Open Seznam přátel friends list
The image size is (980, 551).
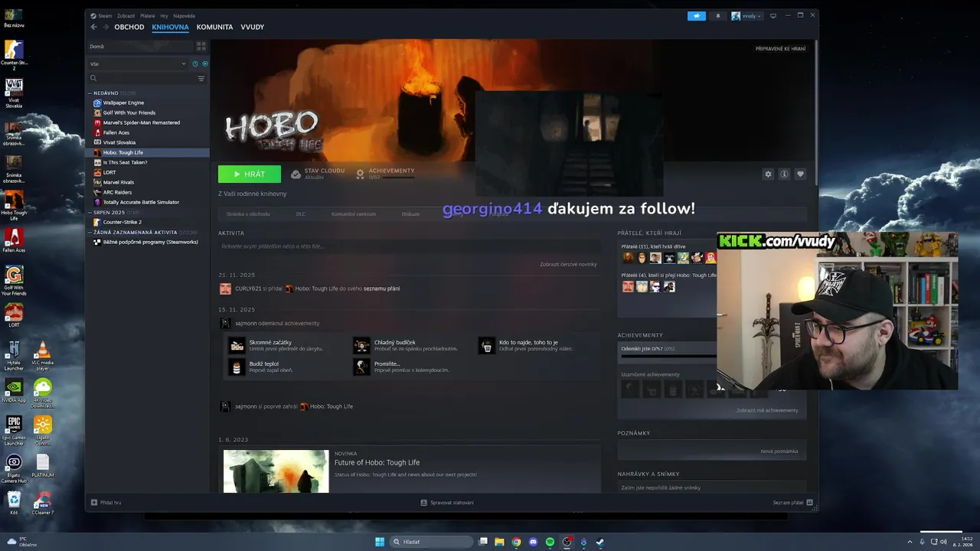click(x=792, y=502)
